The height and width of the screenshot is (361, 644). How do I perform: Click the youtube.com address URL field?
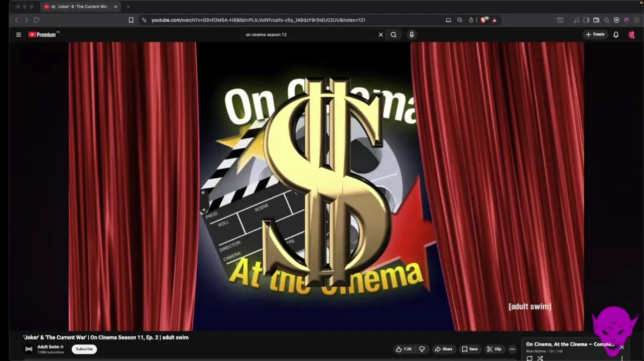pyautogui.click(x=259, y=20)
